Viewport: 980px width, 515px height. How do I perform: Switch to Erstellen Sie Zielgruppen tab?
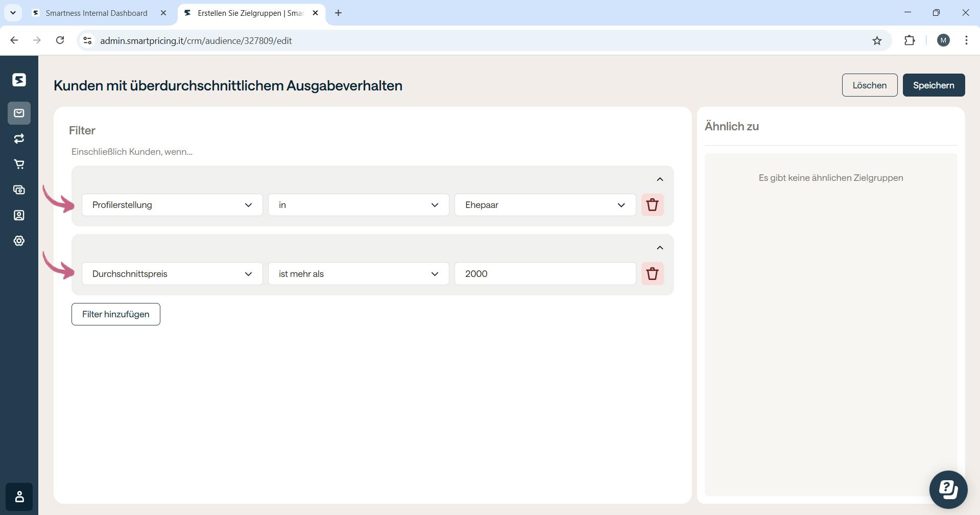[250, 13]
